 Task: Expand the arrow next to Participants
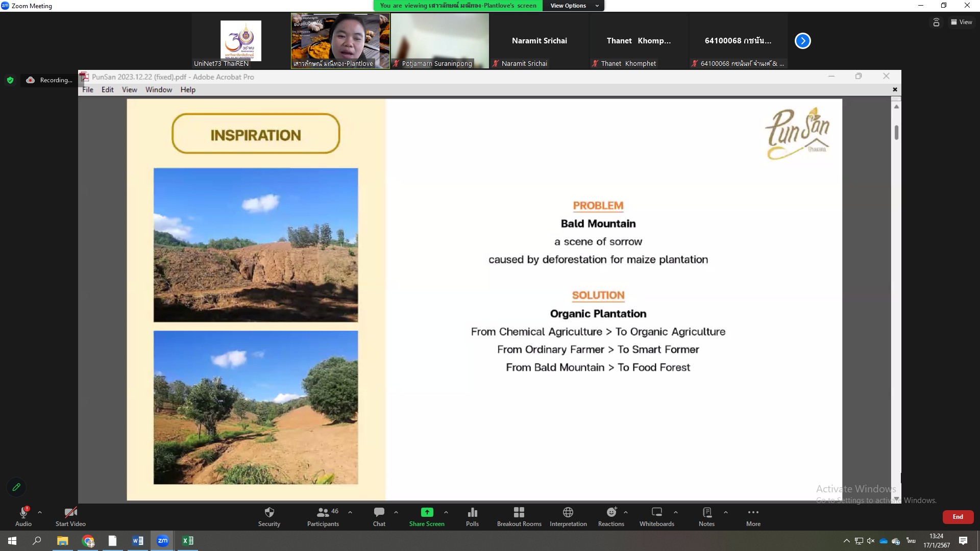pyautogui.click(x=350, y=512)
